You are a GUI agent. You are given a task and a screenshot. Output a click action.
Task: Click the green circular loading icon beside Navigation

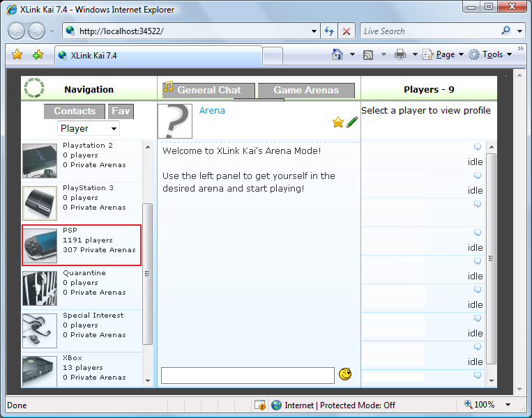coord(34,88)
